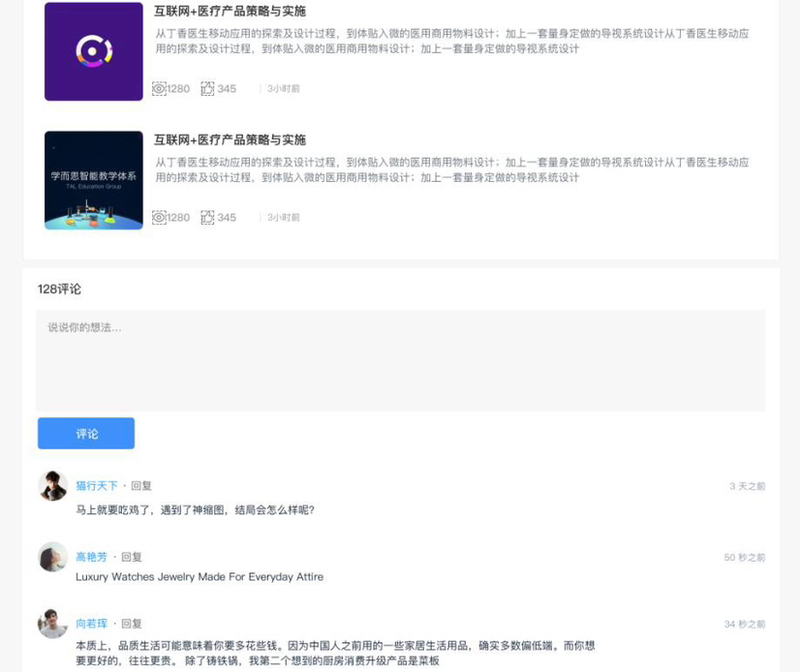Click the 128评论 heading
Image resolution: width=800 pixels, height=672 pixels.
click(x=59, y=289)
